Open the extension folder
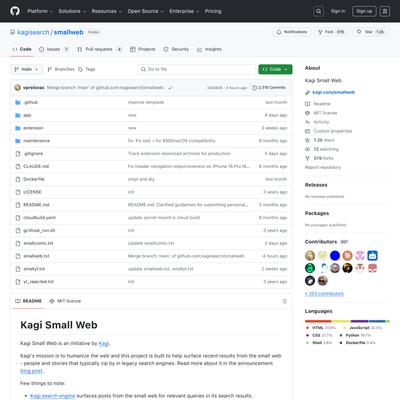The width and height of the screenshot is (400, 400). pos(33,128)
